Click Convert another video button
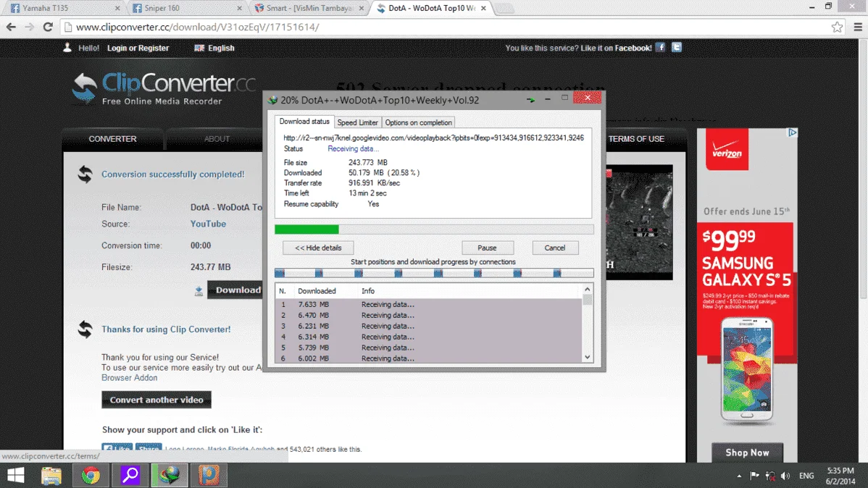Image resolution: width=868 pixels, height=488 pixels. tap(156, 400)
